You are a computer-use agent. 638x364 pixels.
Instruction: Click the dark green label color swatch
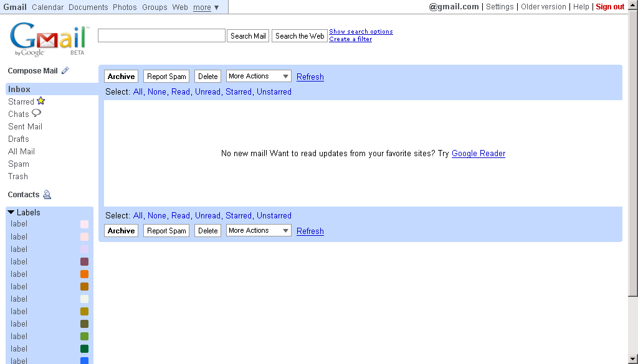click(84, 349)
